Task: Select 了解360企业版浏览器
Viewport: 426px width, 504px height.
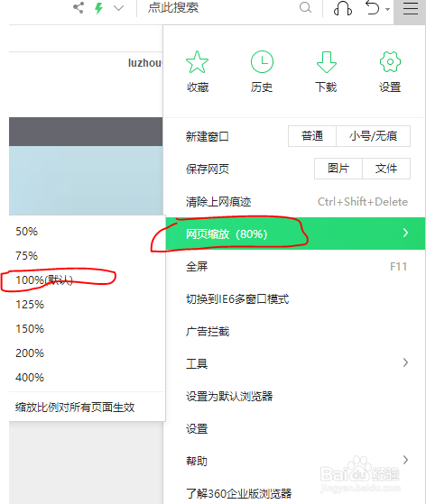Action: pyautogui.click(x=295, y=493)
